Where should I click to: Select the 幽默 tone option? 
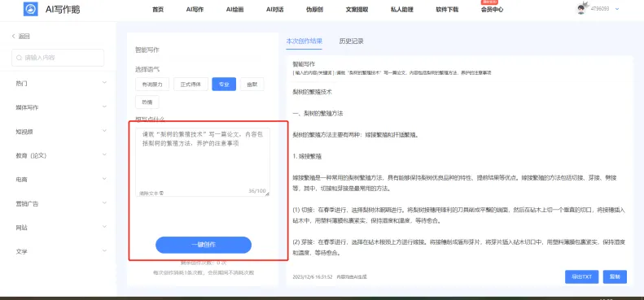point(252,84)
